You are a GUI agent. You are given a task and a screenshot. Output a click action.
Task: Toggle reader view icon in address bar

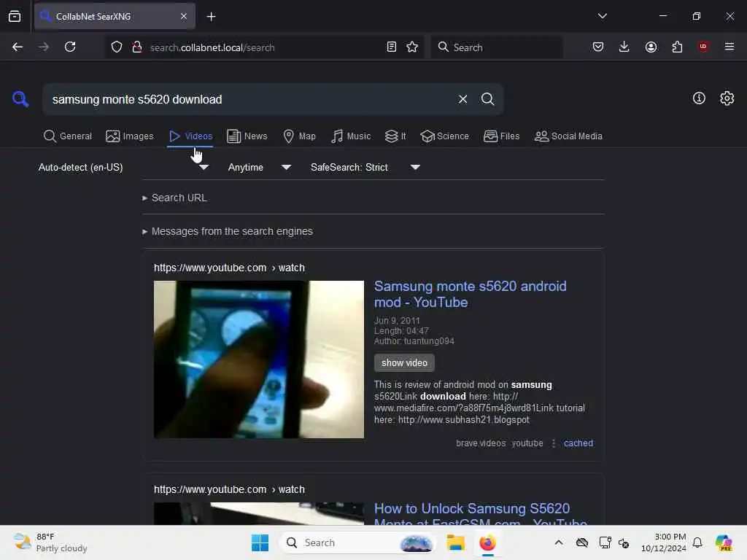(x=392, y=47)
